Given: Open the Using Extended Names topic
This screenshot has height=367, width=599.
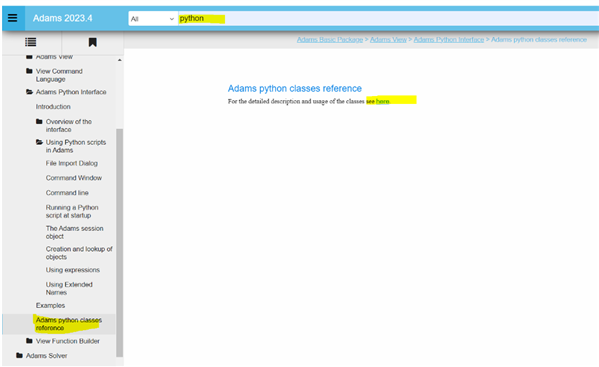Looking at the screenshot, I should tap(69, 288).
